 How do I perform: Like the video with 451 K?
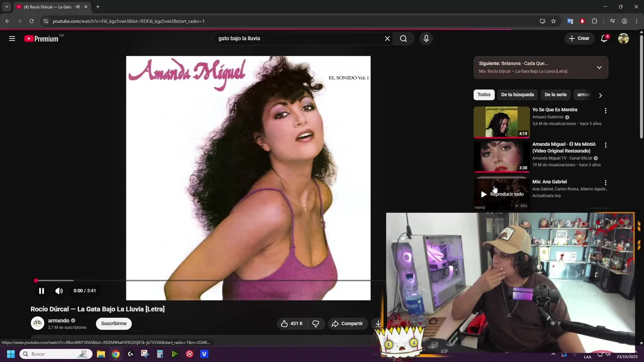[x=292, y=324]
